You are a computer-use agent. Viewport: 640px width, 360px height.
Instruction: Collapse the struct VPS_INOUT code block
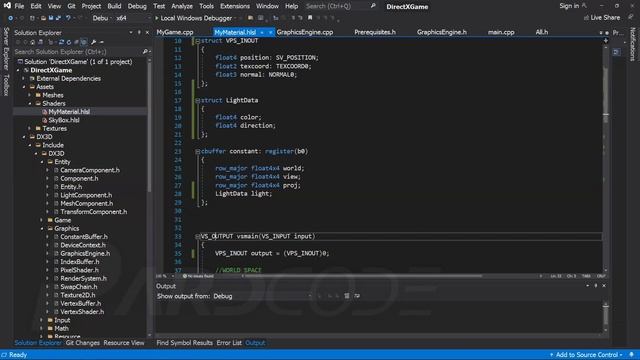tap(198, 41)
